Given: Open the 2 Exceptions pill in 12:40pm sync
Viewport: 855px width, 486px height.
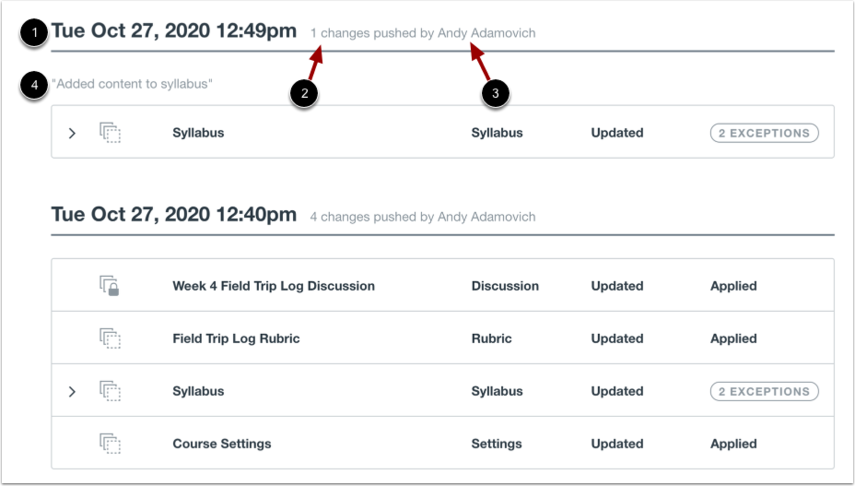Looking at the screenshot, I should point(764,392).
